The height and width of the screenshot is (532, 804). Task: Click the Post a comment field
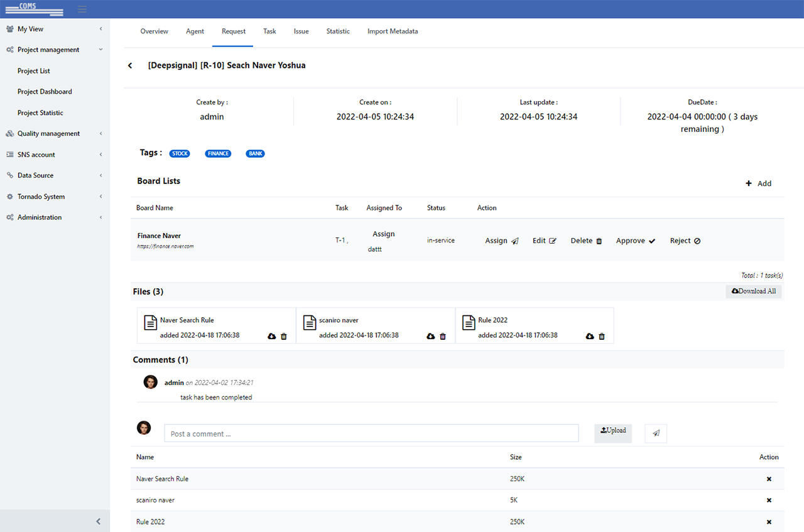click(371, 433)
